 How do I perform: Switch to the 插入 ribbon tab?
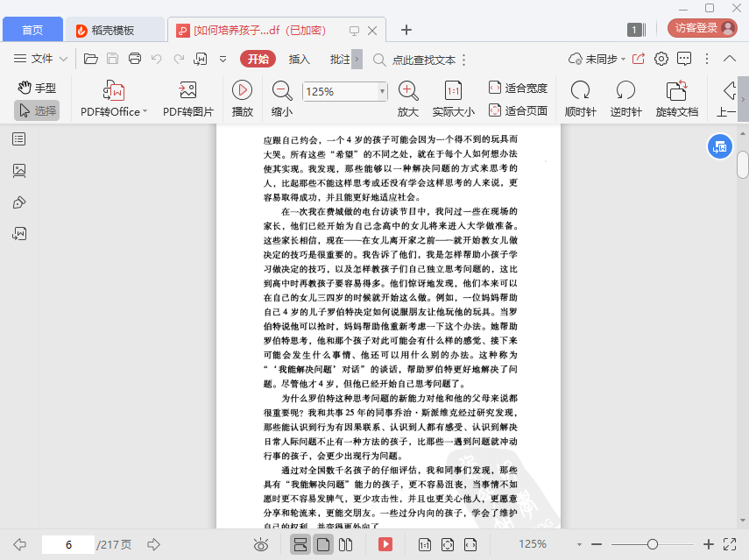[299, 60]
